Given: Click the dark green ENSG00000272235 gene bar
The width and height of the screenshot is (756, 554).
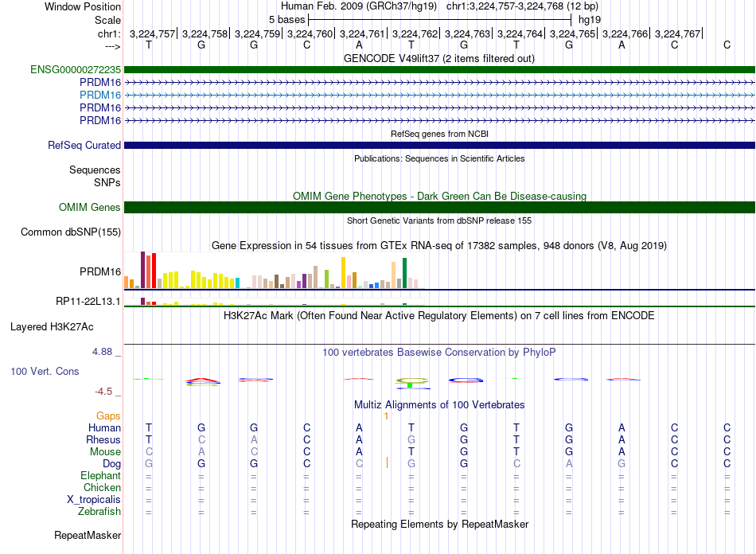Looking at the screenshot, I should click(439, 69).
